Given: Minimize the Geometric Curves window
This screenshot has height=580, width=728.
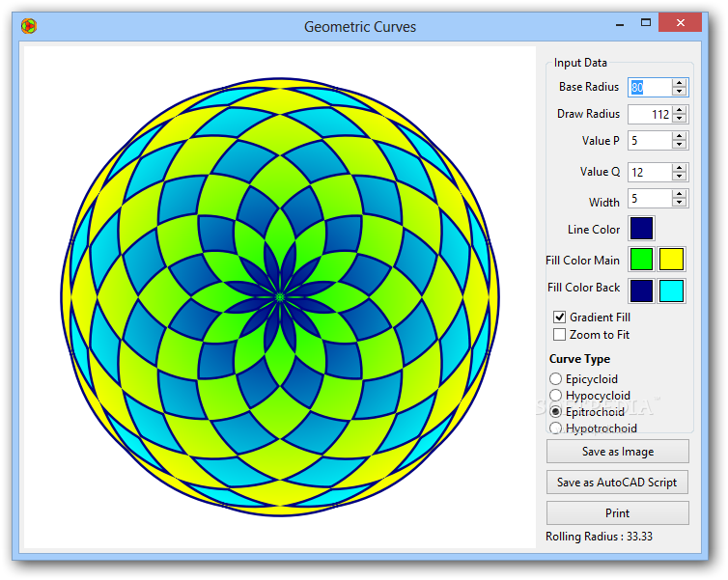Looking at the screenshot, I should pyautogui.click(x=620, y=23).
